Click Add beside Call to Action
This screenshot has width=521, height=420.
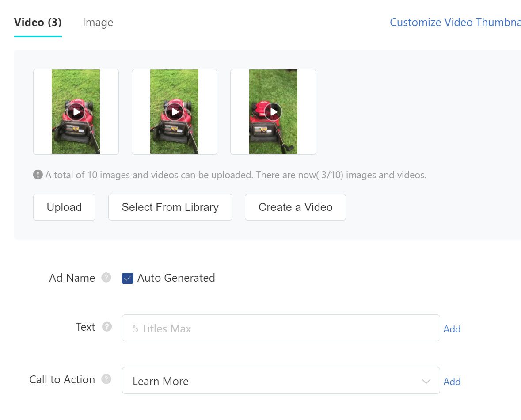tap(452, 382)
